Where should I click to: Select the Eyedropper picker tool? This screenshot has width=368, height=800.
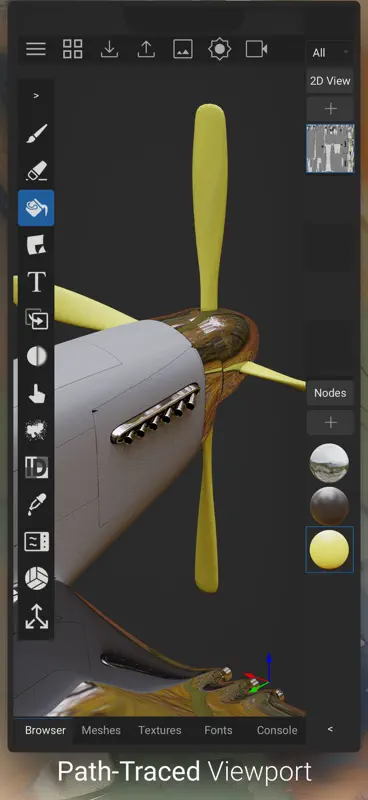(x=36, y=504)
